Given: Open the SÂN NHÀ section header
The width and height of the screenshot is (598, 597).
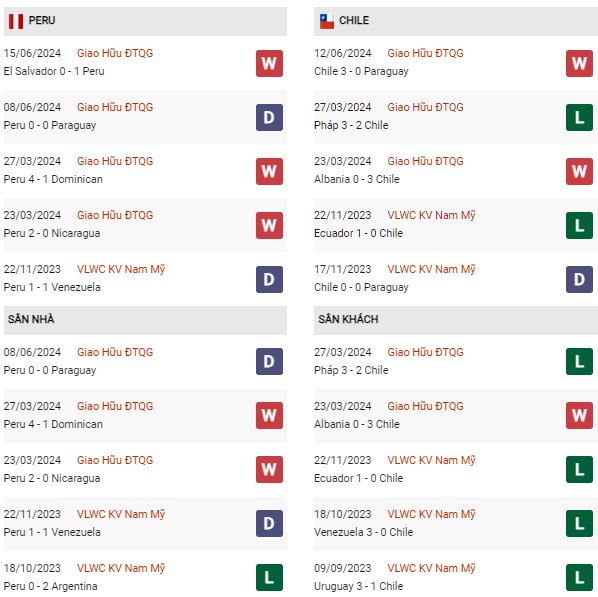Looking at the screenshot, I should [x=145, y=320].
